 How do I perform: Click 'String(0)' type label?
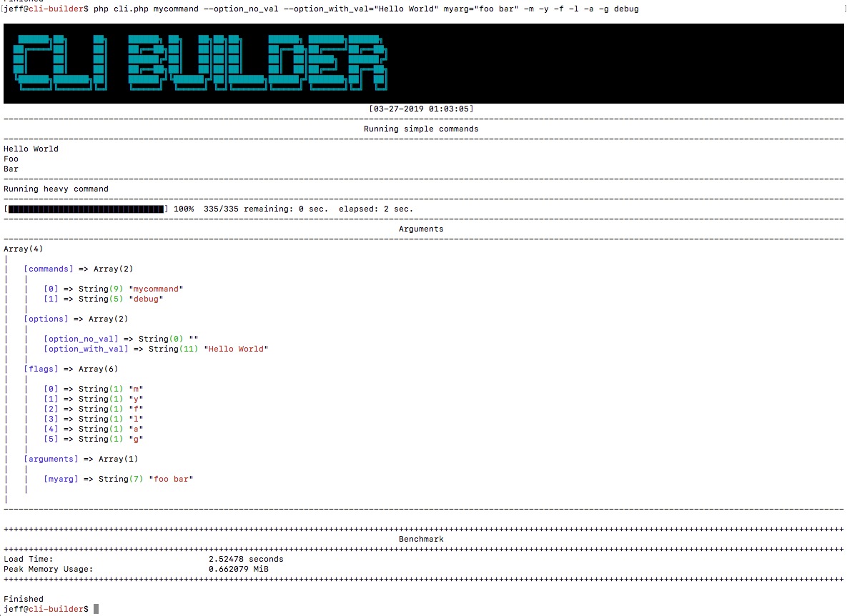pyautogui.click(x=161, y=339)
